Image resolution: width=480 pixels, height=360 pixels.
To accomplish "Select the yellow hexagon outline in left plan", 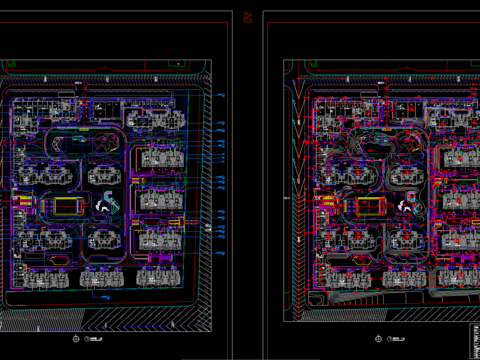I will click(60, 260).
